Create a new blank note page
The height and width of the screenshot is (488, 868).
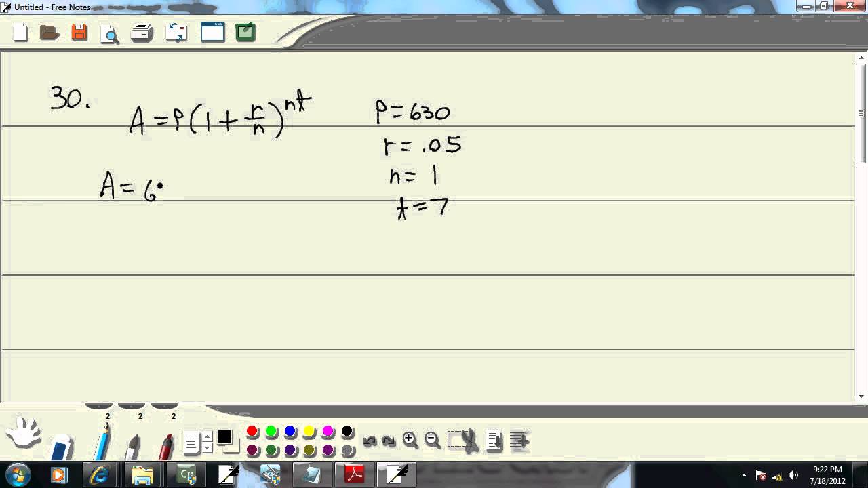pyautogui.click(x=21, y=32)
